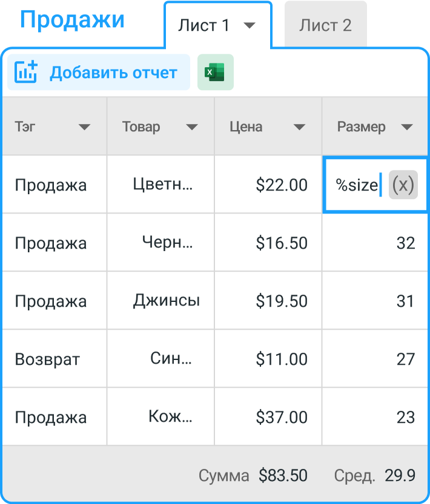
Task: Click the Продажи title link
Action: [72, 19]
